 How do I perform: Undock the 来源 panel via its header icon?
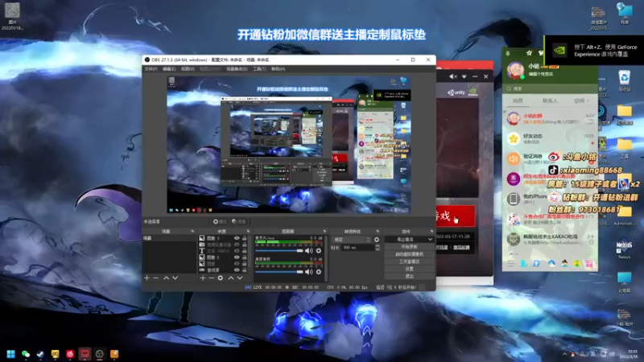[x=248, y=232]
